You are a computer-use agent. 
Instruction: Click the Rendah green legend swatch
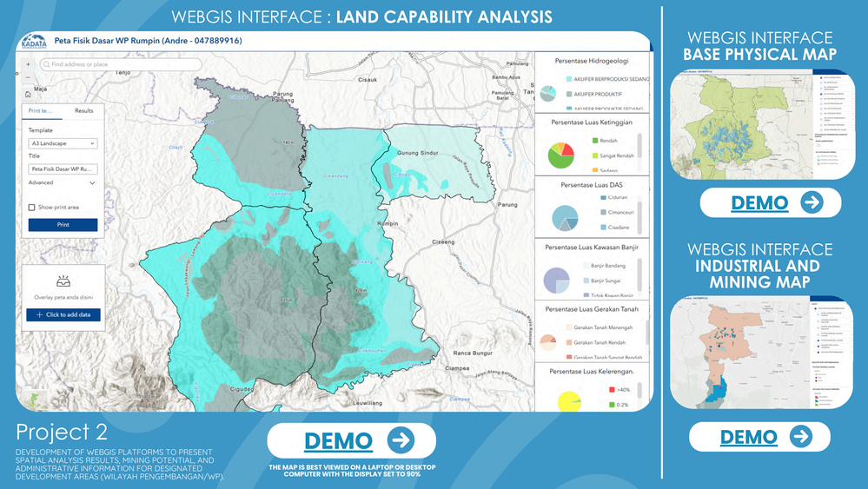tap(595, 141)
